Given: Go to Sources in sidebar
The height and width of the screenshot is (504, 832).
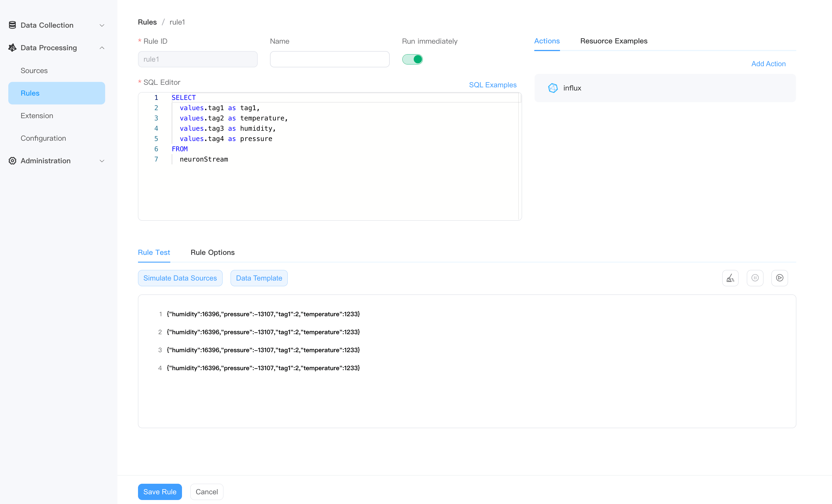Looking at the screenshot, I should click(34, 70).
